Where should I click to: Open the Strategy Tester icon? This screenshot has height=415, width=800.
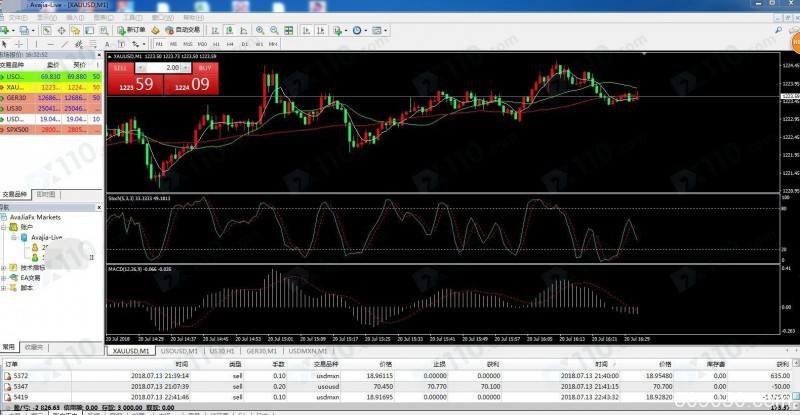104,30
